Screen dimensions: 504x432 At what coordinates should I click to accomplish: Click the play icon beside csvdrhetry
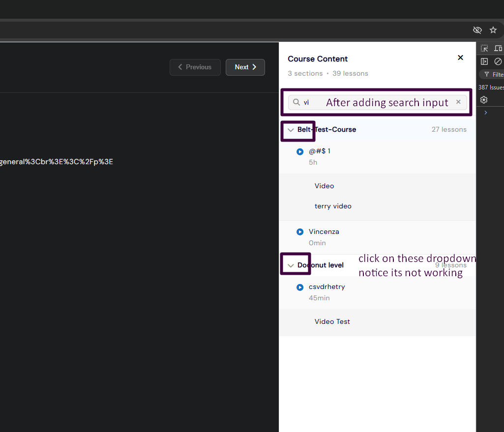300,287
